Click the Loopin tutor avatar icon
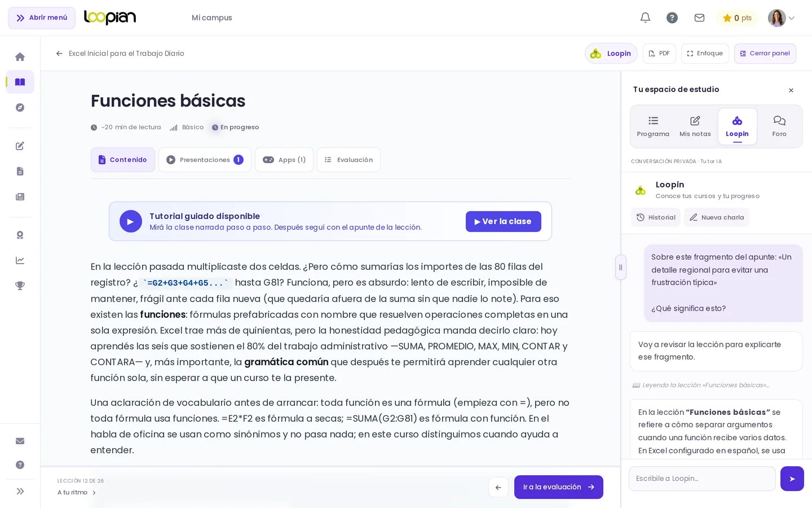This screenshot has width=812, height=508. [641, 191]
